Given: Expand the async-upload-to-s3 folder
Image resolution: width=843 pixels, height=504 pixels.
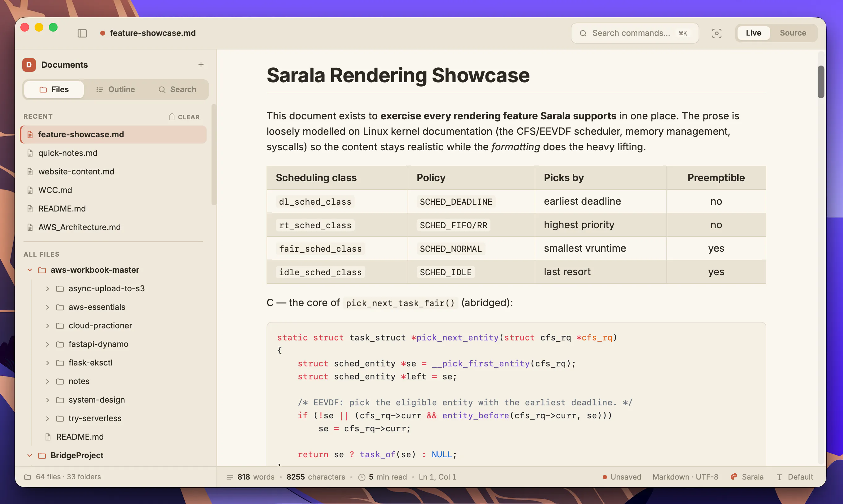Looking at the screenshot, I should 48,289.
